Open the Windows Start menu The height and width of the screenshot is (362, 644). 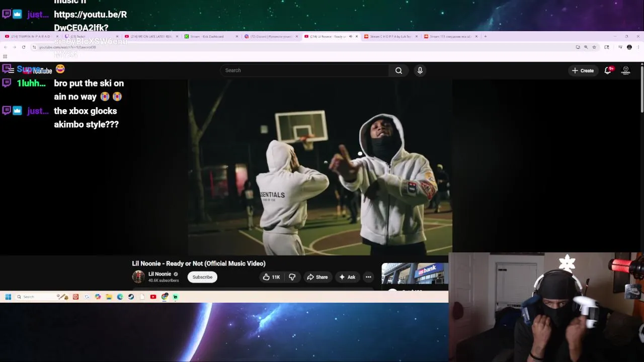click(x=8, y=297)
